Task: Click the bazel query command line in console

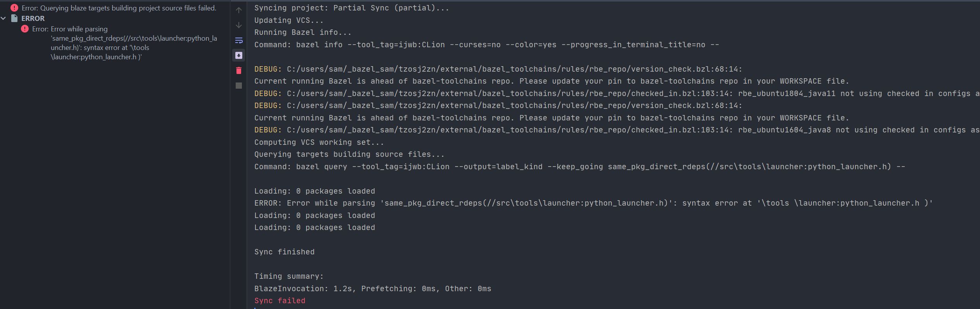Action: [543, 167]
